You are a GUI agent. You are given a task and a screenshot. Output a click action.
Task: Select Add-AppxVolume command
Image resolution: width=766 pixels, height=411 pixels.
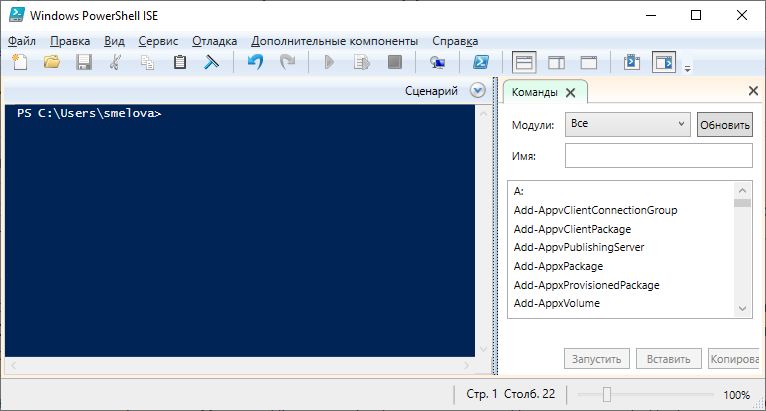coord(556,303)
